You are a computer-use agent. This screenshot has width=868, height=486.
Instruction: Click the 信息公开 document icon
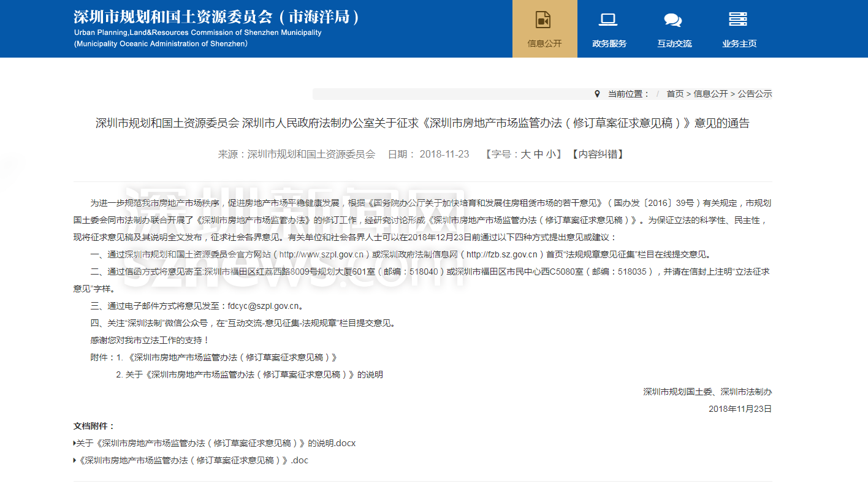(544, 20)
